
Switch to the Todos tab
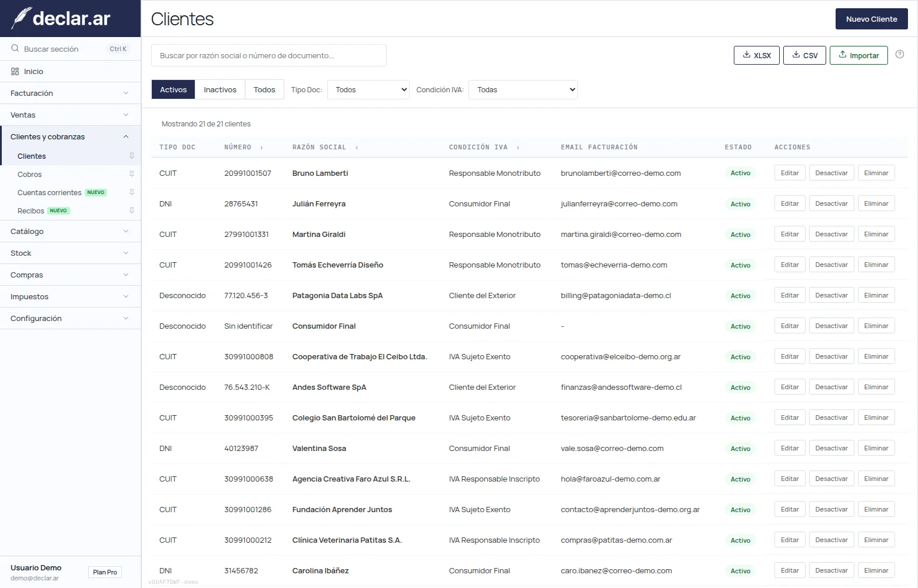click(x=264, y=90)
